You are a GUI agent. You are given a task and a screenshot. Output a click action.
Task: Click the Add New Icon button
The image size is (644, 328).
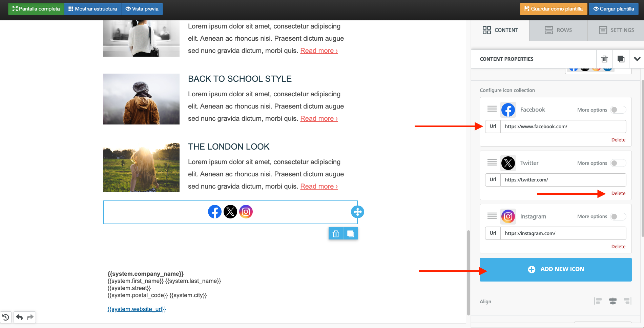[556, 269]
